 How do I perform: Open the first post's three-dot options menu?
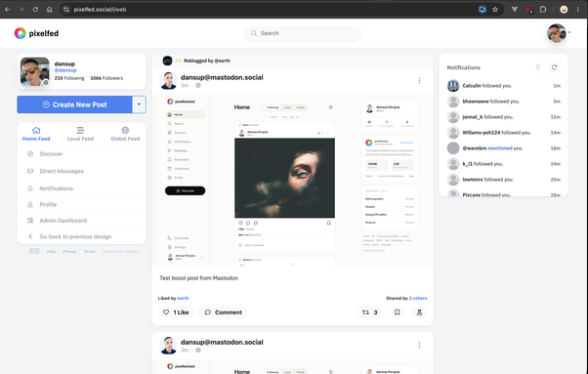click(x=419, y=81)
